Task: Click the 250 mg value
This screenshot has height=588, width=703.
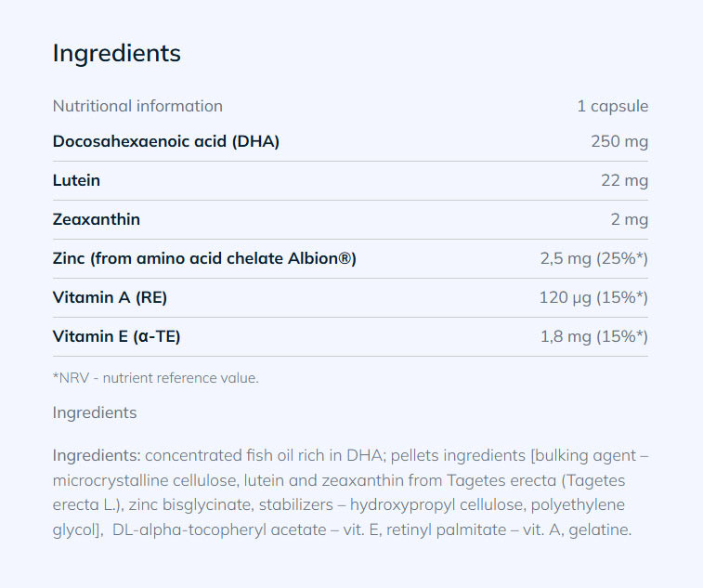Action: 619,141
